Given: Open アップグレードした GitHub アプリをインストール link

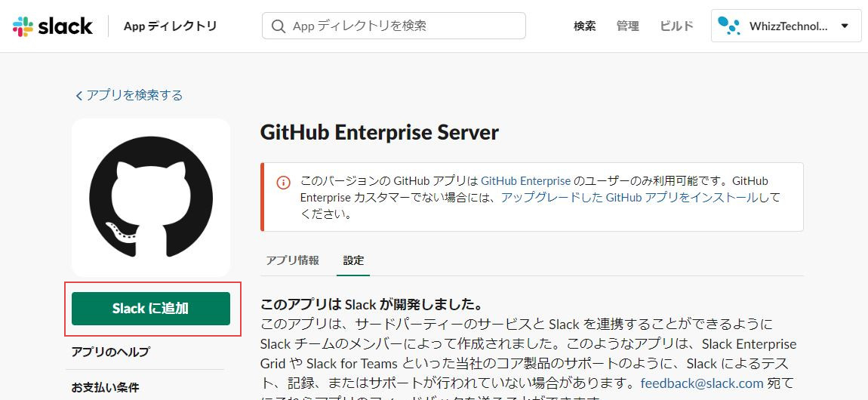Looking at the screenshot, I should click(629, 198).
